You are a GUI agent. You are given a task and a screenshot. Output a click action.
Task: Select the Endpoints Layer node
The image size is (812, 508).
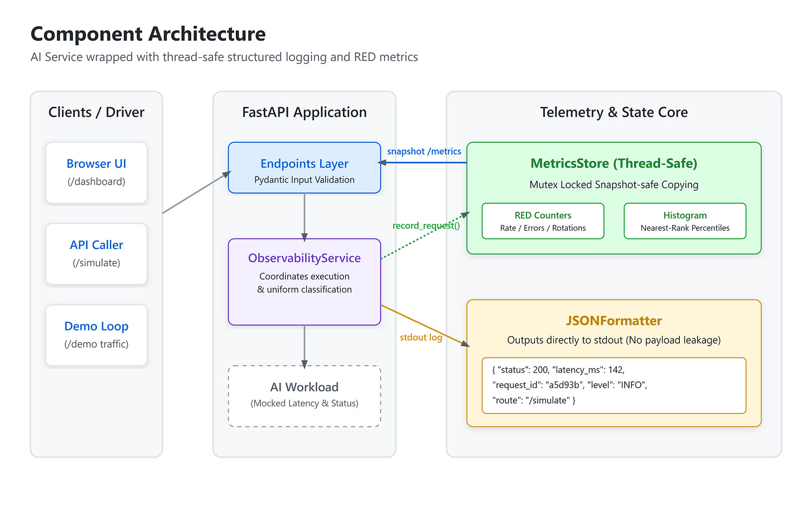click(304, 167)
